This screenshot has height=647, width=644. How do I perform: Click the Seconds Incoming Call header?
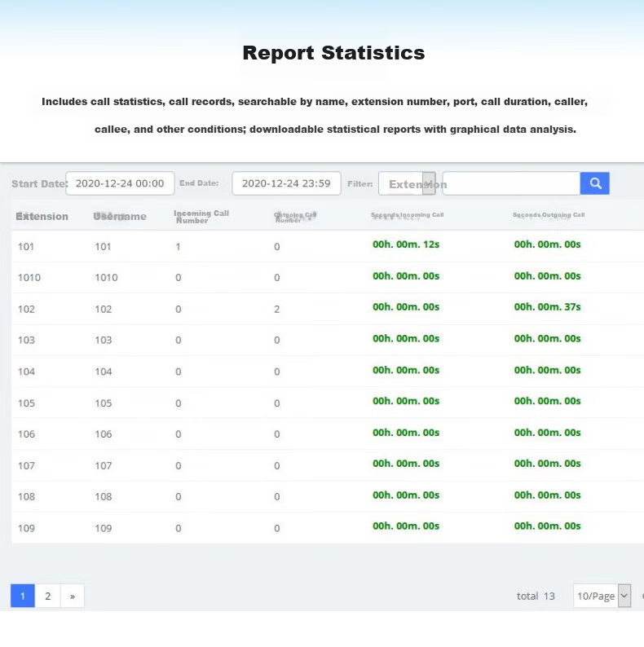(x=407, y=215)
